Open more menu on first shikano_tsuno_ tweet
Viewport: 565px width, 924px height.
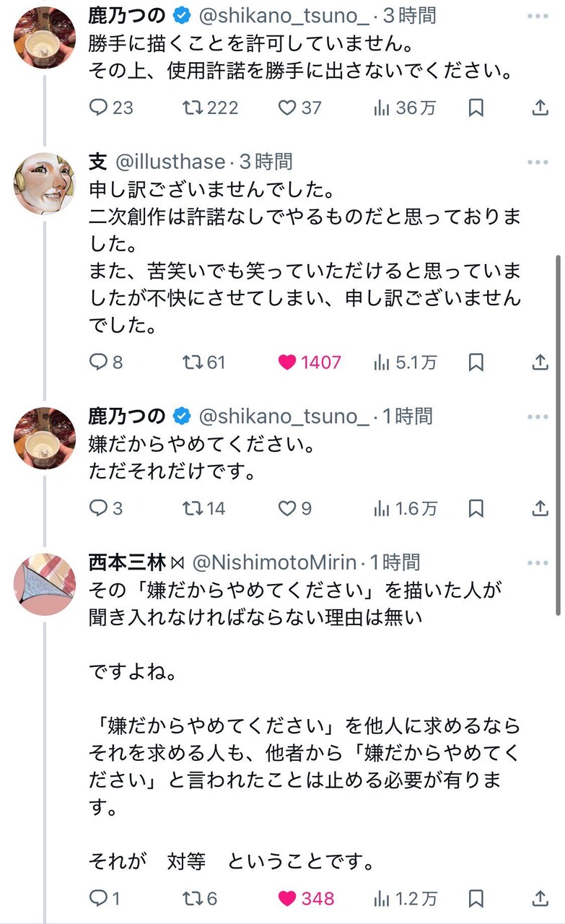point(538,15)
